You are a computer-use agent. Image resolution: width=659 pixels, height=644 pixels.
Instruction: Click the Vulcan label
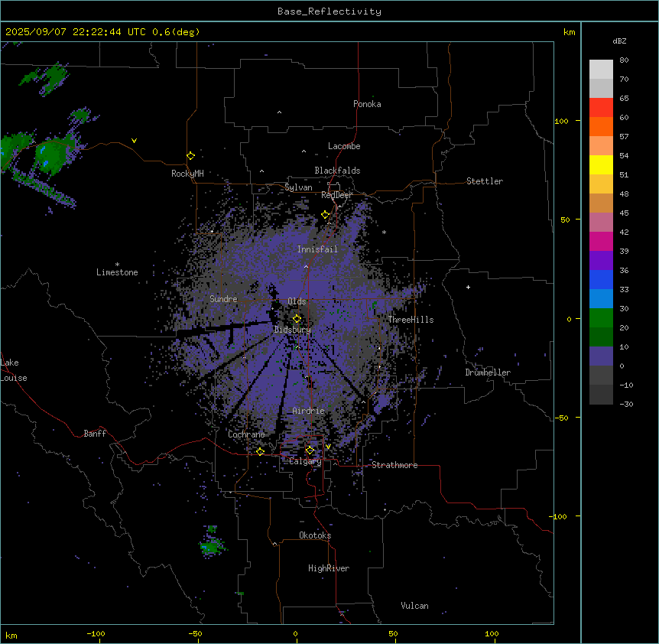414,606
